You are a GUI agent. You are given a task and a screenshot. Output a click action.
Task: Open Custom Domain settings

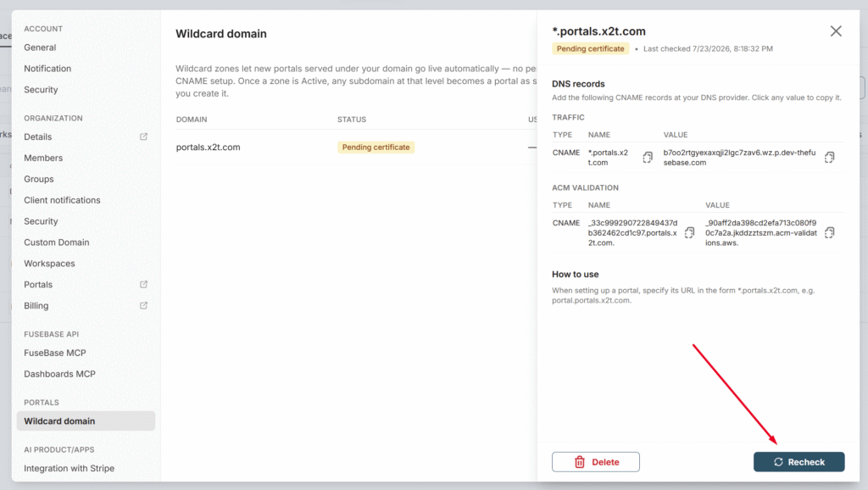pos(57,242)
